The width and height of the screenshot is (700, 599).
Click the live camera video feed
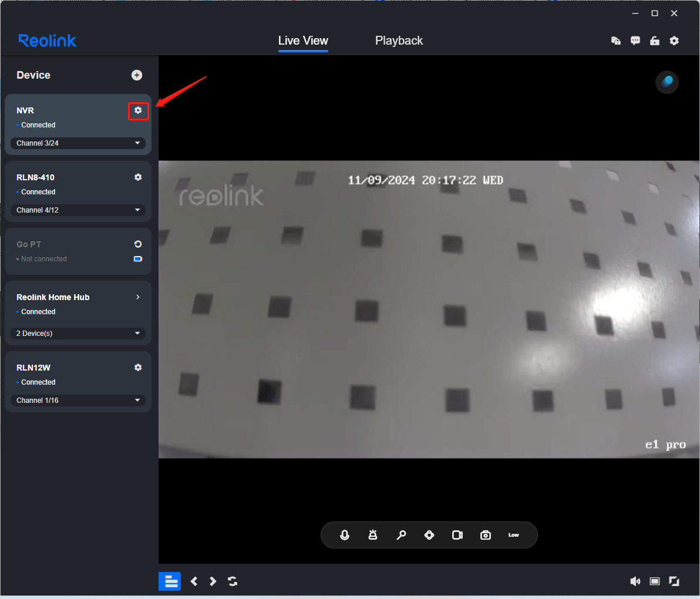[429, 309]
